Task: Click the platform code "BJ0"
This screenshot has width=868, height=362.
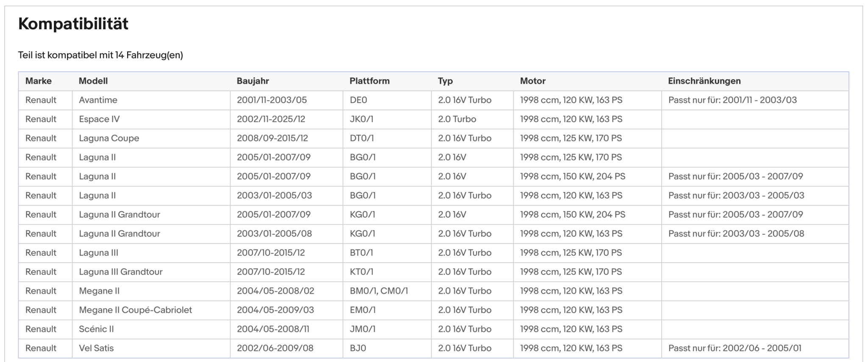Action: pyautogui.click(x=358, y=348)
